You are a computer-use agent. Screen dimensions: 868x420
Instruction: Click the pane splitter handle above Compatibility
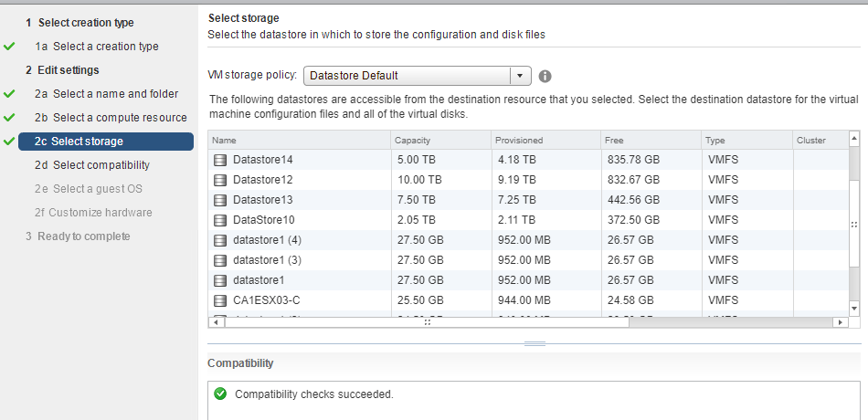[x=535, y=343]
